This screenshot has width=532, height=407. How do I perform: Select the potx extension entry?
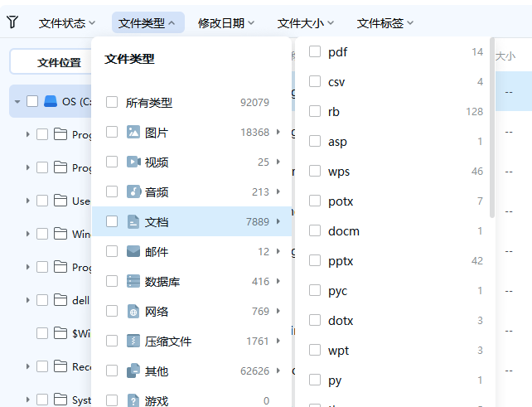(395, 201)
